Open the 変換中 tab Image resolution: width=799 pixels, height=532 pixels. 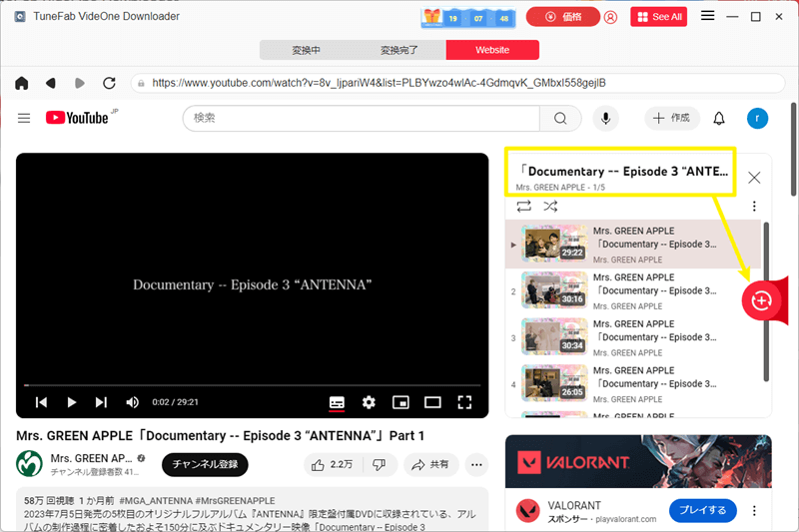[x=306, y=50]
